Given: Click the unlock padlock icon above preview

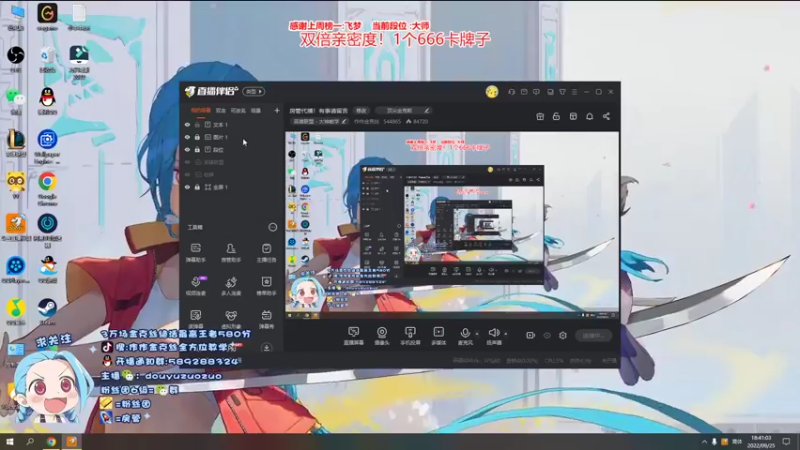Looking at the screenshot, I should tap(556, 116).
